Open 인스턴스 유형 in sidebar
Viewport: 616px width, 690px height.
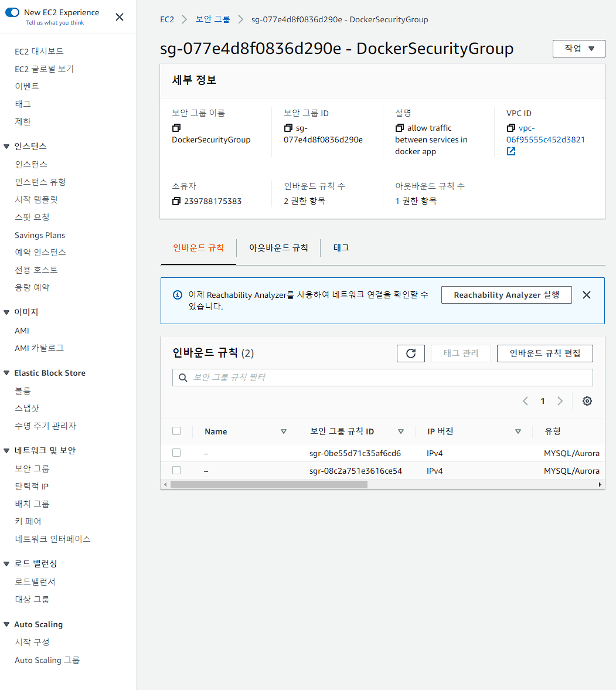coord(40,182)
